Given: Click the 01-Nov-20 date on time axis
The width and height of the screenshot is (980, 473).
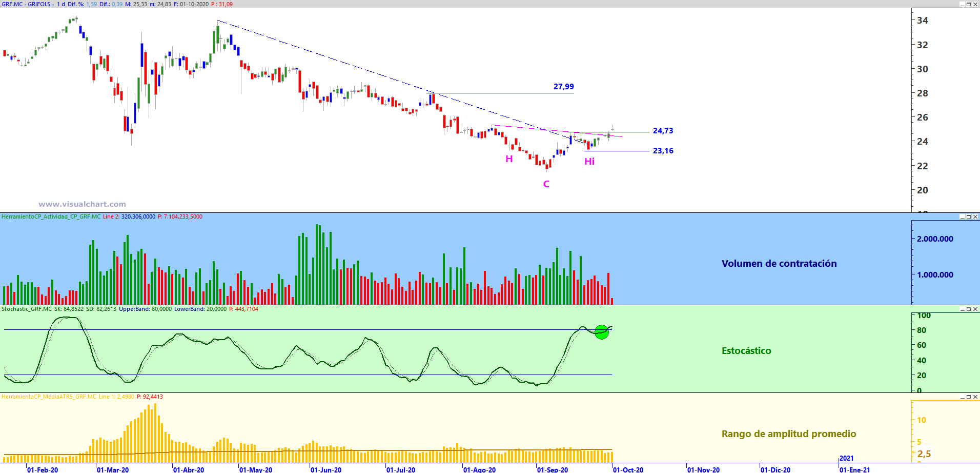Looking at the screenshot, I should 703,469.
